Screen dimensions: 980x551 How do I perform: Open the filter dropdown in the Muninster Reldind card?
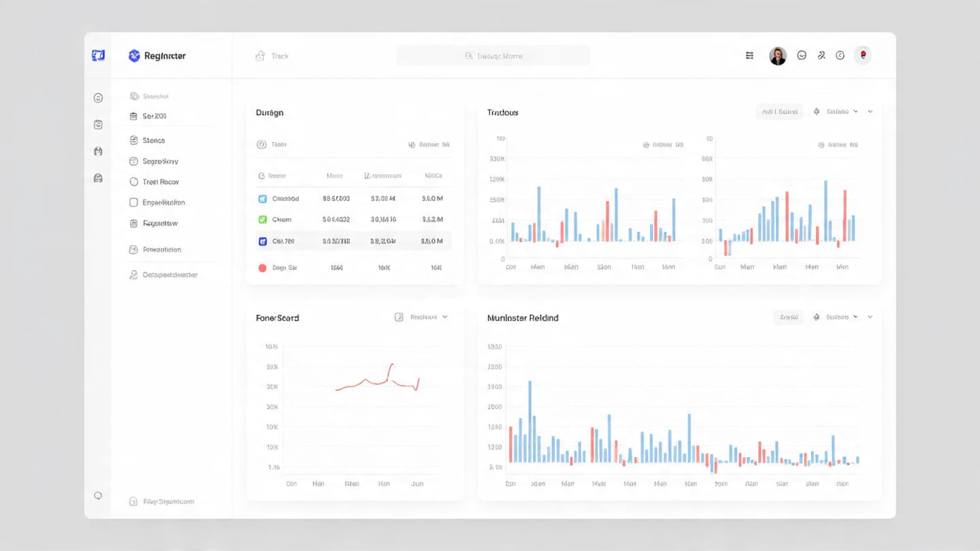pyautogui.click(x=836, y=317)
